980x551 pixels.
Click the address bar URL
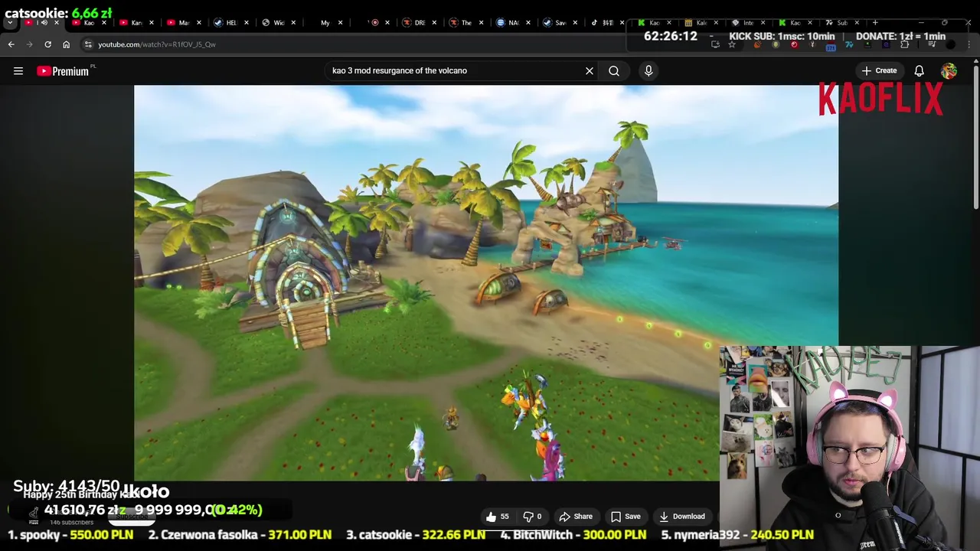tap(157, 44)
